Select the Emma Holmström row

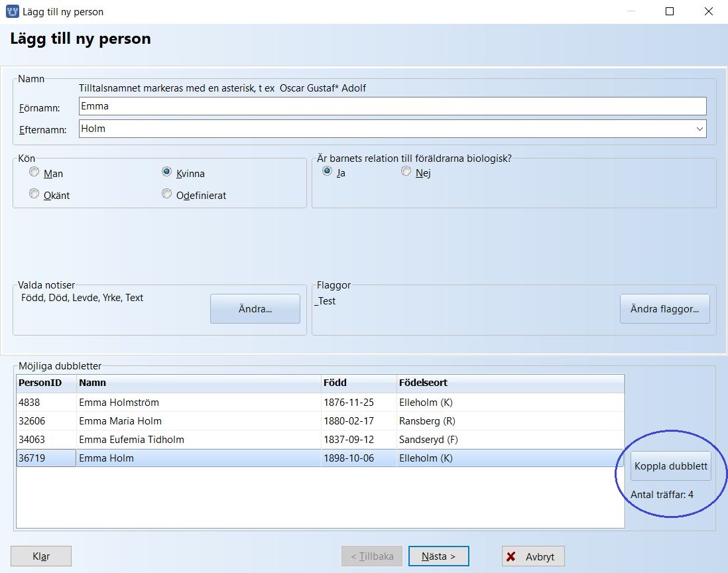pyautogui.click(x=320, y=403)
